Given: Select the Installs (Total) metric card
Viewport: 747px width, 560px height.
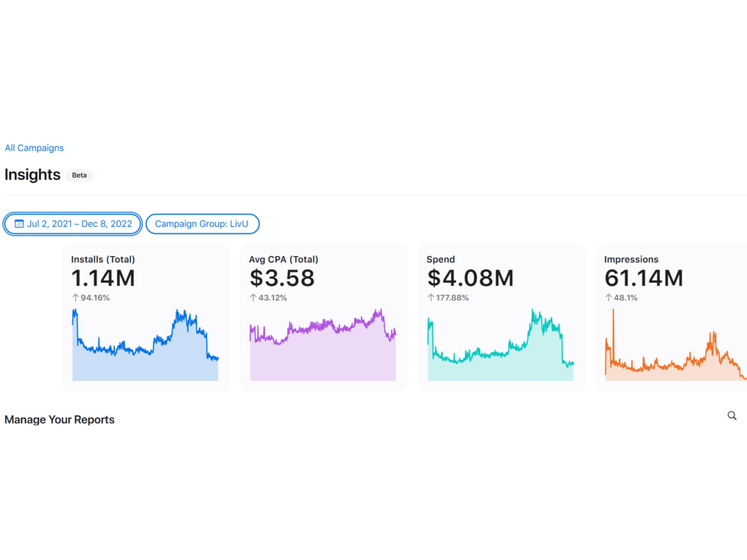Looking at the screenshot, I should [x=146, y=317].
